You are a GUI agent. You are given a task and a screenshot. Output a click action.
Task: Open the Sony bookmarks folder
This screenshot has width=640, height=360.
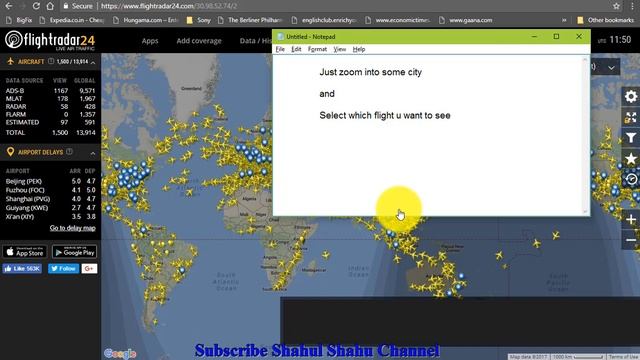198,20
